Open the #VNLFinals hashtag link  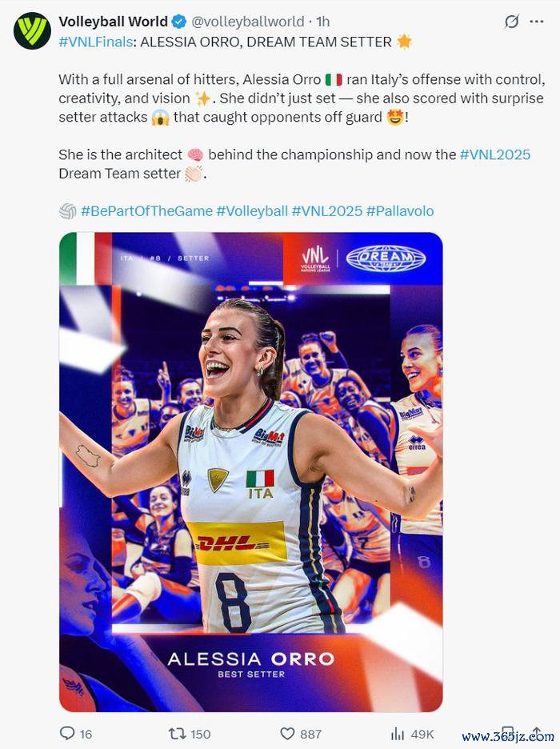click(x=95, y=42)
